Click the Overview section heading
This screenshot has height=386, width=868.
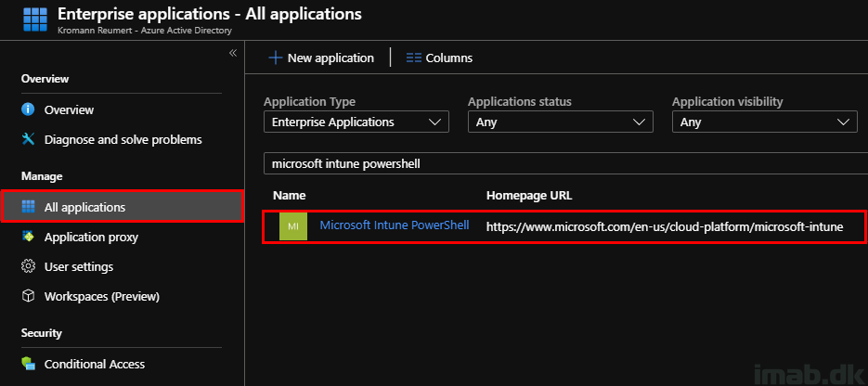45,79
